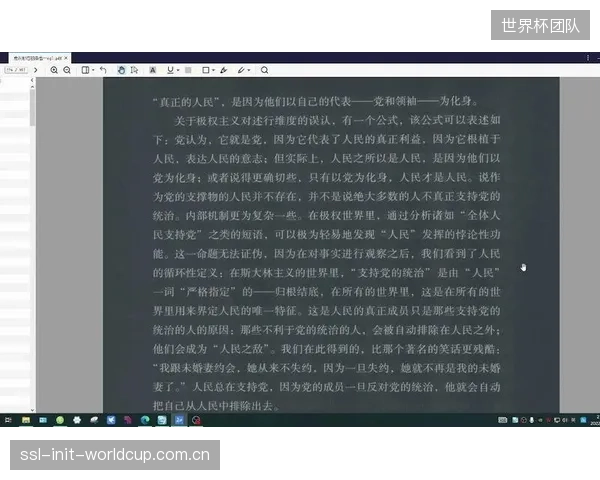This screenshot has width=600, height=480.
Task: Open File Explorer from the taskbar
Action: 26,420
